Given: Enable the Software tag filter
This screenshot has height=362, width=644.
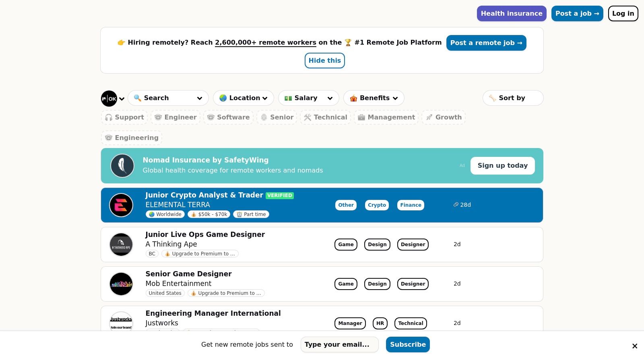Looking at the screenshot, I should [x=228, y=117].
